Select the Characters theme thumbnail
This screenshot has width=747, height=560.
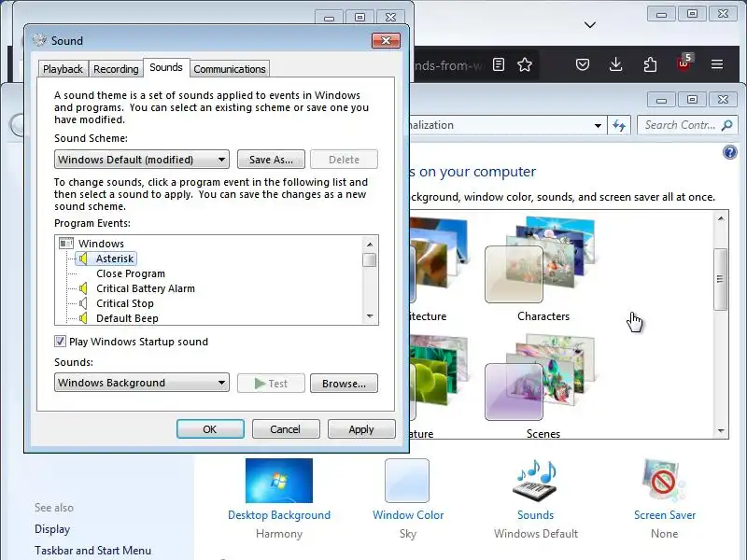pyautogui.click(x=543, y=261)
